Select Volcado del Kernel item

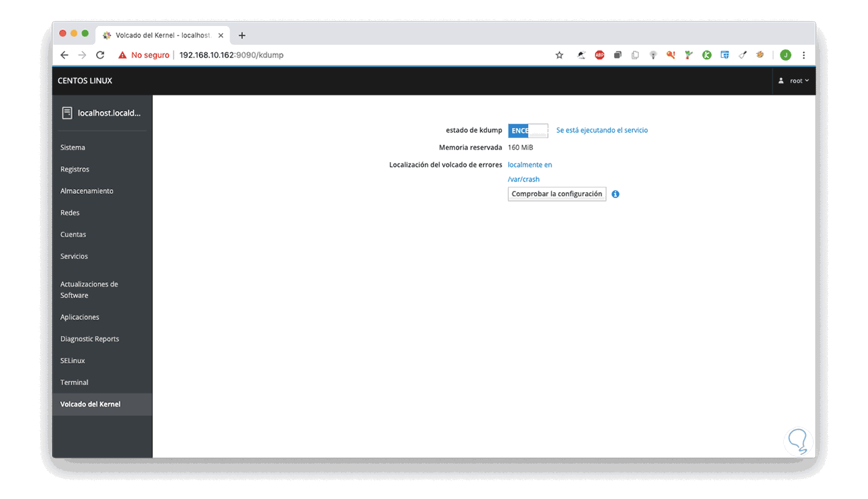[x=102, y=404]
